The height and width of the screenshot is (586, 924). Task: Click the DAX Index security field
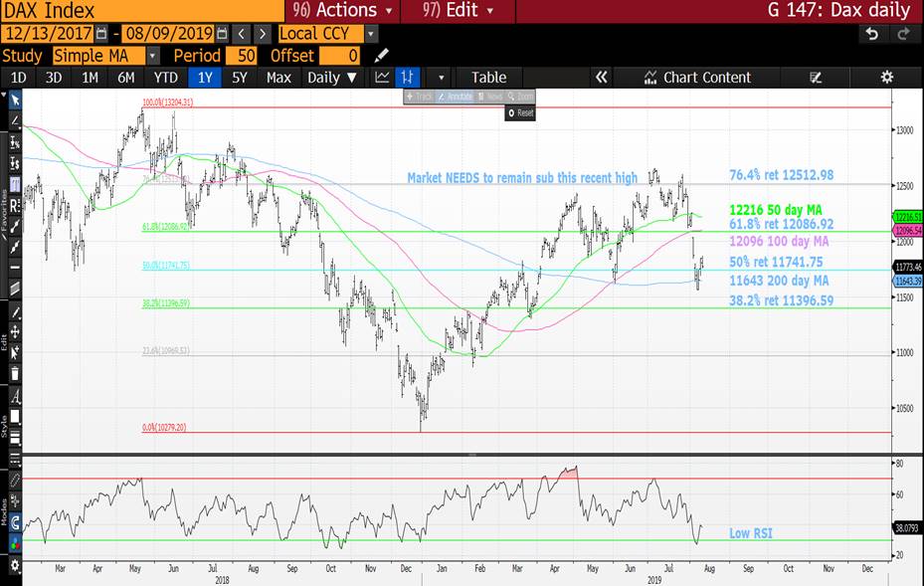click(x=142, y=11)
